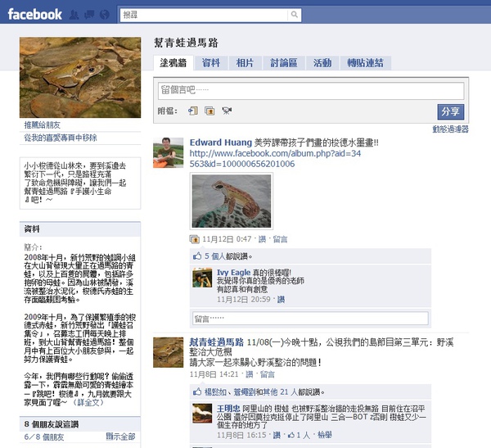
Task: Click the 留個言吧 wall post field
Action: [x=311, y=91]
